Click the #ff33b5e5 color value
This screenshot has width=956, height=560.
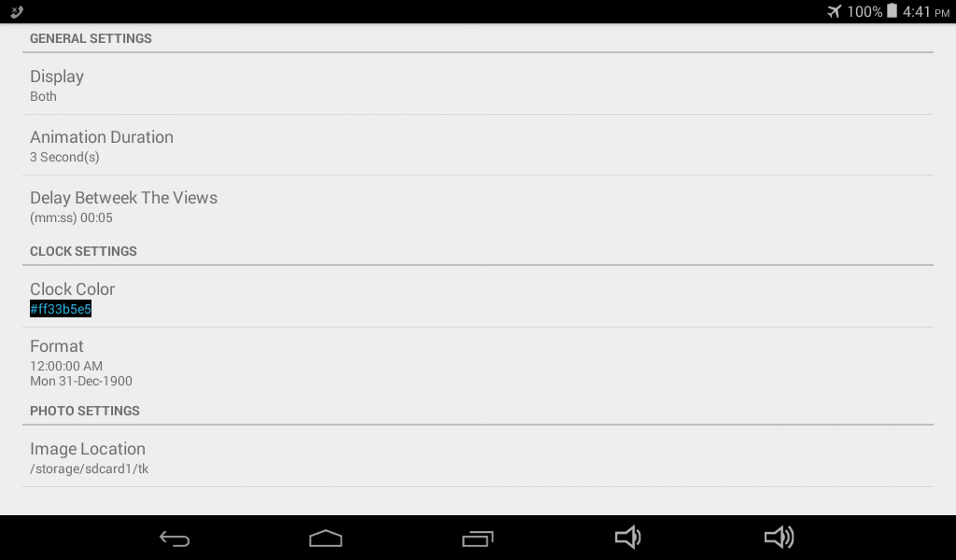pyautogui.click(x=61, y=309)
